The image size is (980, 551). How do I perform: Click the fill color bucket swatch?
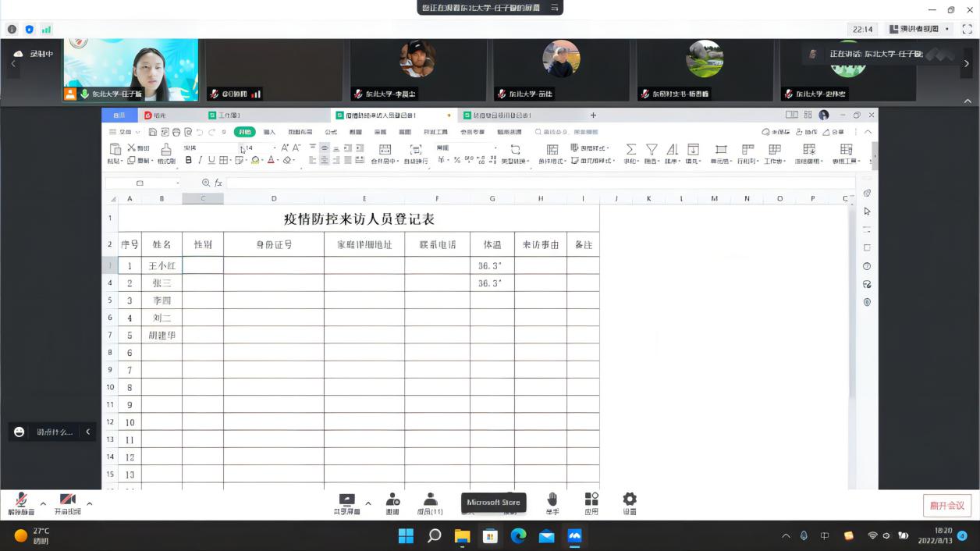tap(255, 160)
